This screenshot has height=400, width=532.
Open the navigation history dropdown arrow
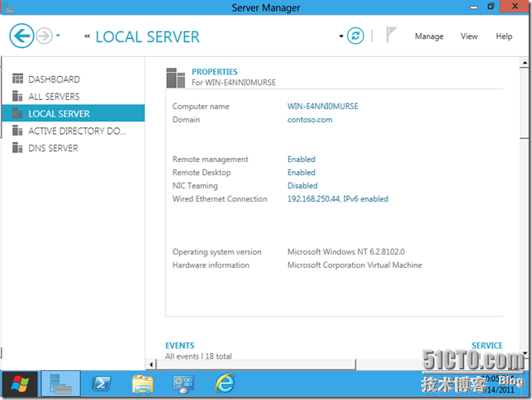pos(58,36)
